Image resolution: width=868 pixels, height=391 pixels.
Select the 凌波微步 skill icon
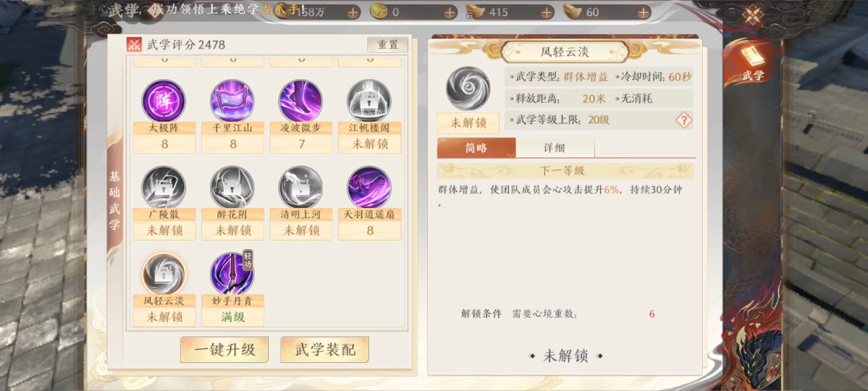[x=301, y=101]
